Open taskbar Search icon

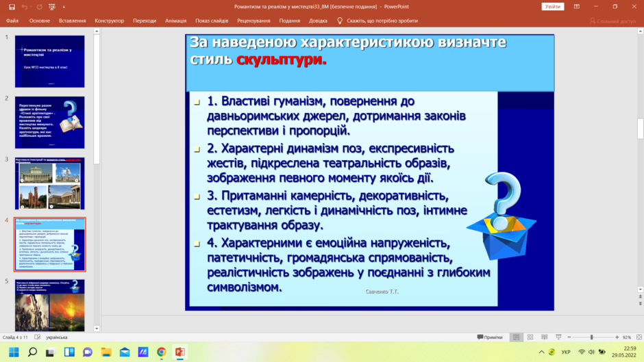tap(32, 352)
